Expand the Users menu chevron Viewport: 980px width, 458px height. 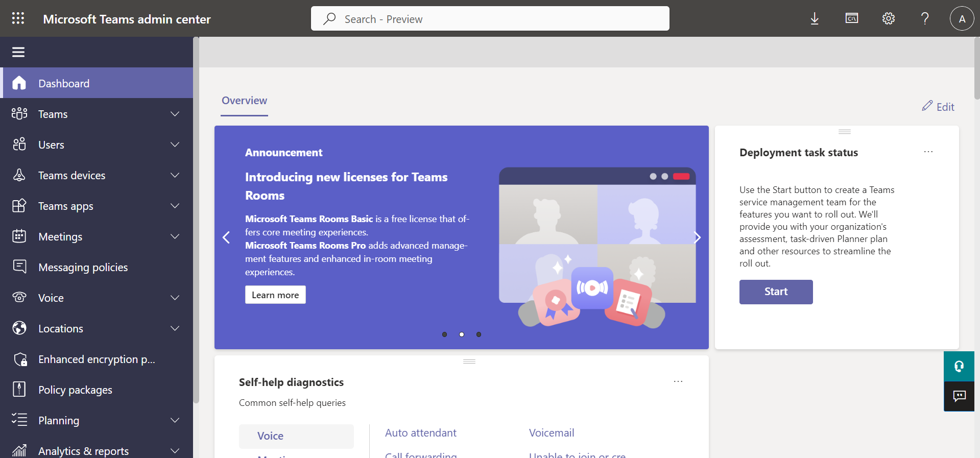175,144
